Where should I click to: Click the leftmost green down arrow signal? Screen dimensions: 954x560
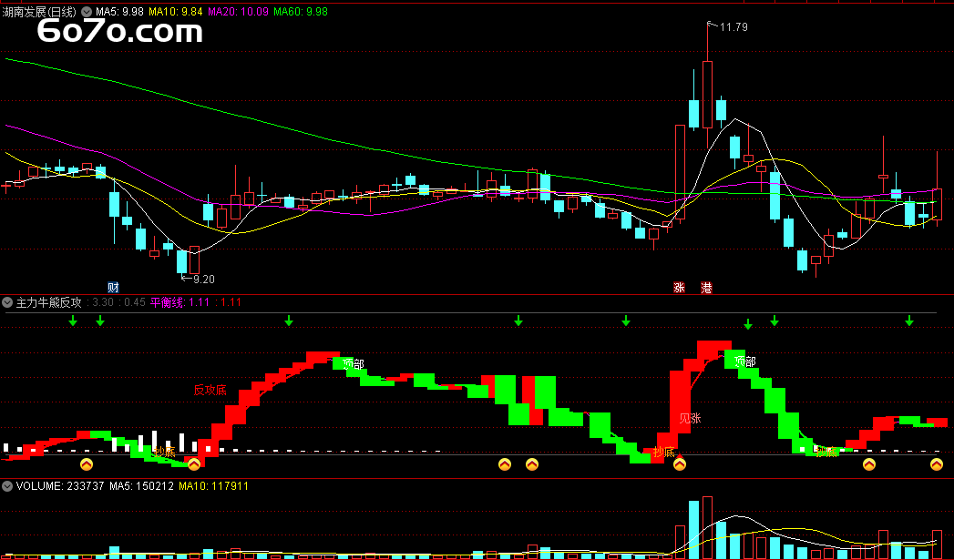click(73, 321)
